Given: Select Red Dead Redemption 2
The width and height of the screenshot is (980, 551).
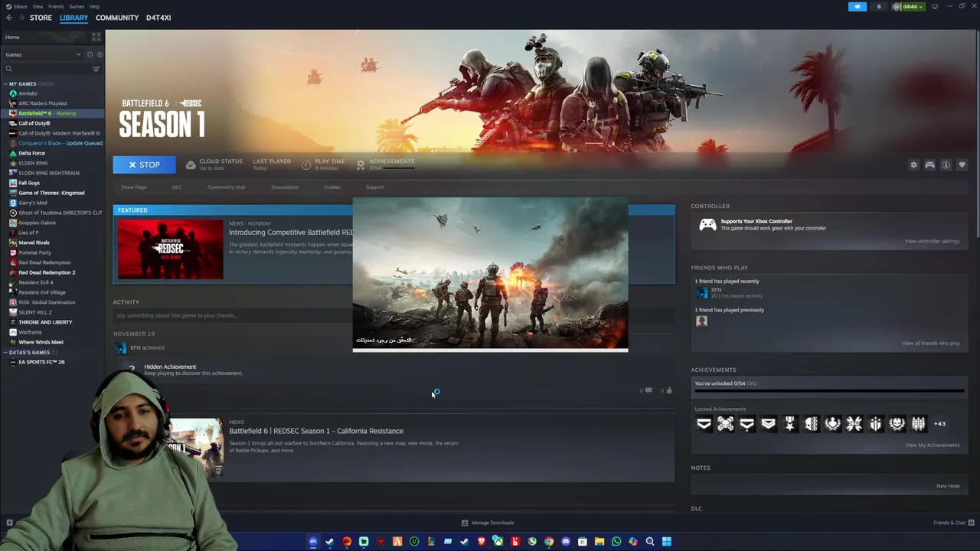Looking at the screenshot, I should click(47, 272).
